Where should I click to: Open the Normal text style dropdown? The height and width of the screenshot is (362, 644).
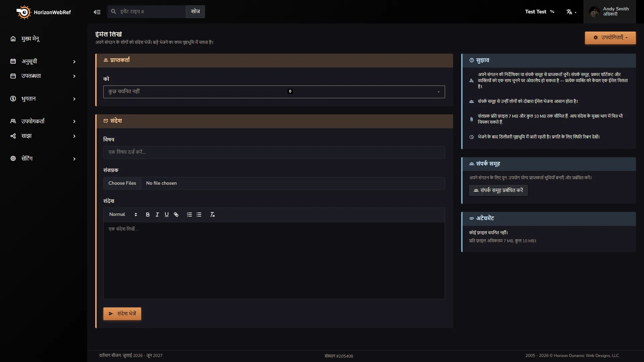pyautogui.click(x=123, y=215)
